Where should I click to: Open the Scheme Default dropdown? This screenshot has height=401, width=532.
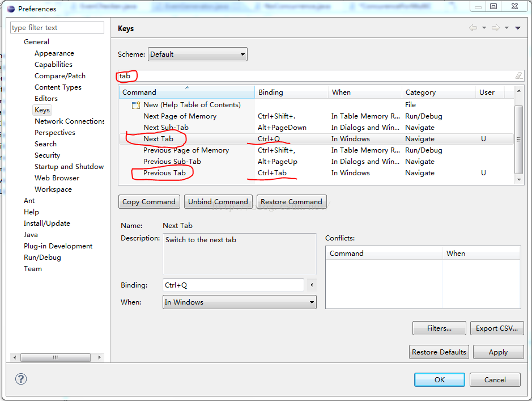click(198, 54)
